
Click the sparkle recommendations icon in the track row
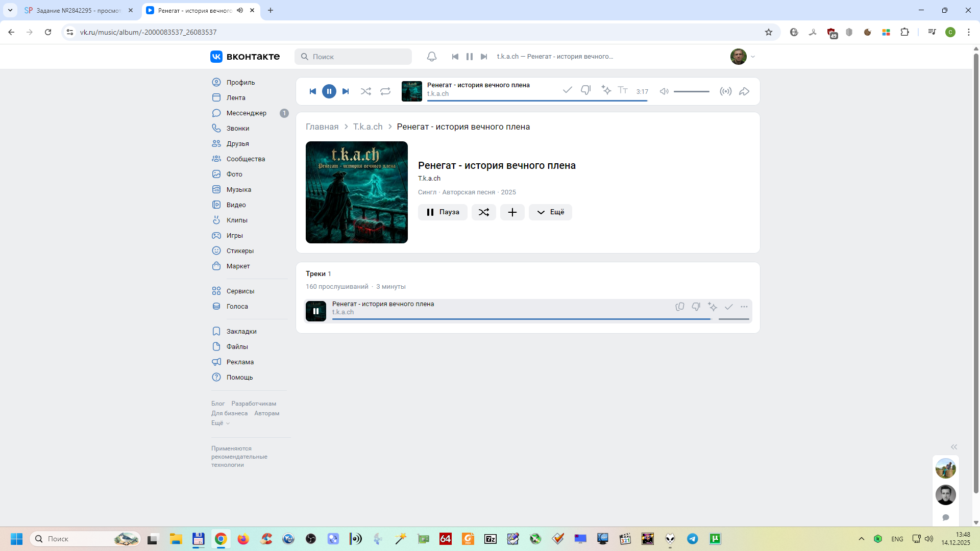713,307
